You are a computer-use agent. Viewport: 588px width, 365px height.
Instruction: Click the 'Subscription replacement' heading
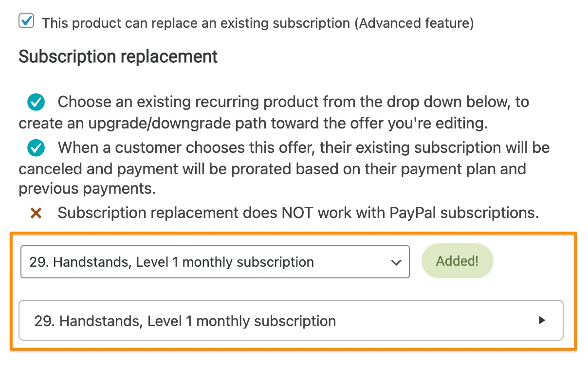117,56
